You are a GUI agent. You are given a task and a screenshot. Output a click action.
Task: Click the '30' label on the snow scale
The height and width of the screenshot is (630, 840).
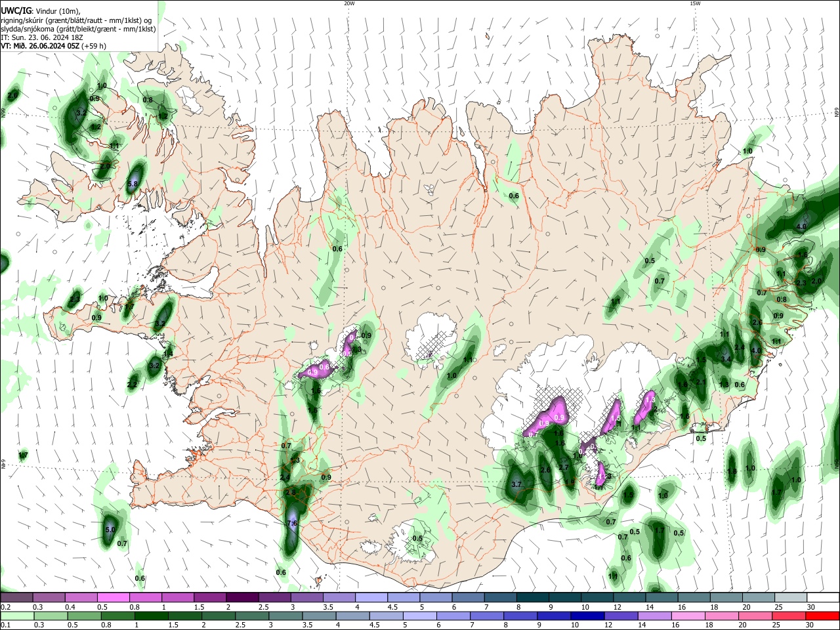click(811, 607)
